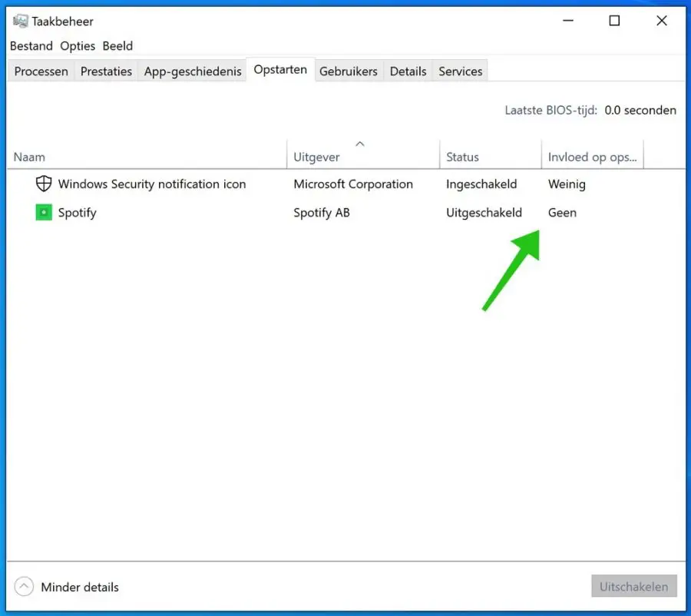Image resolution: width=691 pixels, height=616 pixels.
Task: Switch to the Prestaties tab
Action: point(106,71)
